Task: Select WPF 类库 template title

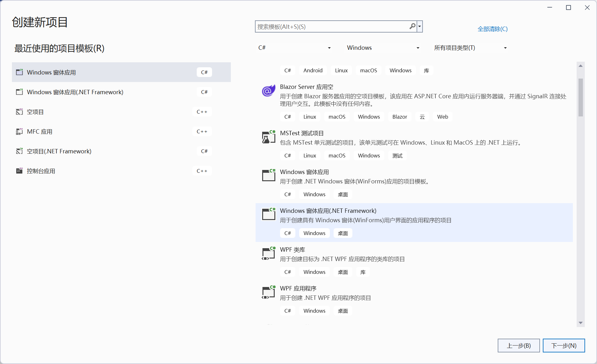Action: 293,249
